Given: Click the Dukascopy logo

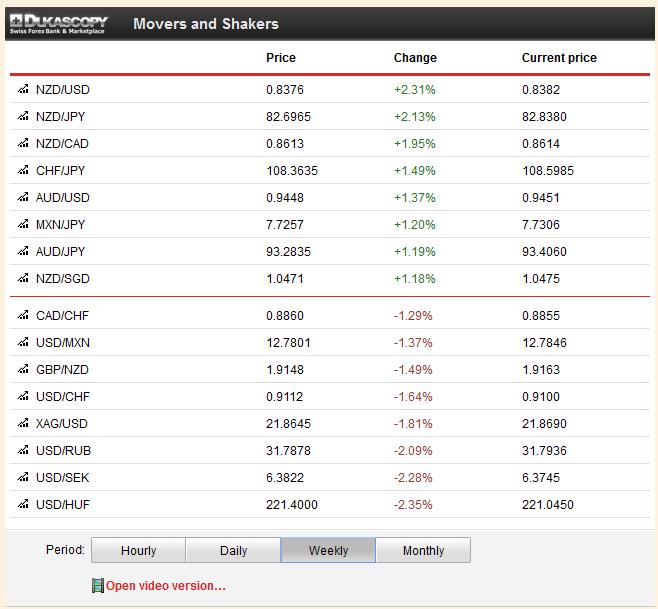Looking at the screenshot, I should point(60,23).
